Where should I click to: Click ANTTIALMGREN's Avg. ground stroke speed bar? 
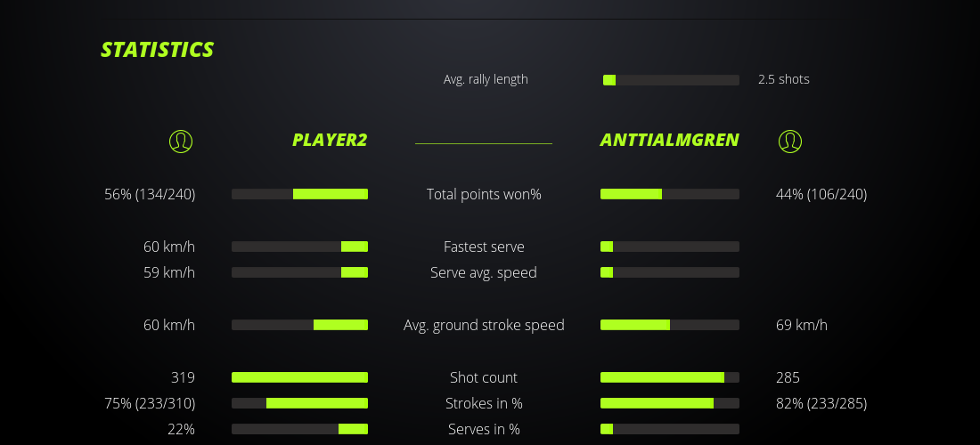(x=669, y=325)
